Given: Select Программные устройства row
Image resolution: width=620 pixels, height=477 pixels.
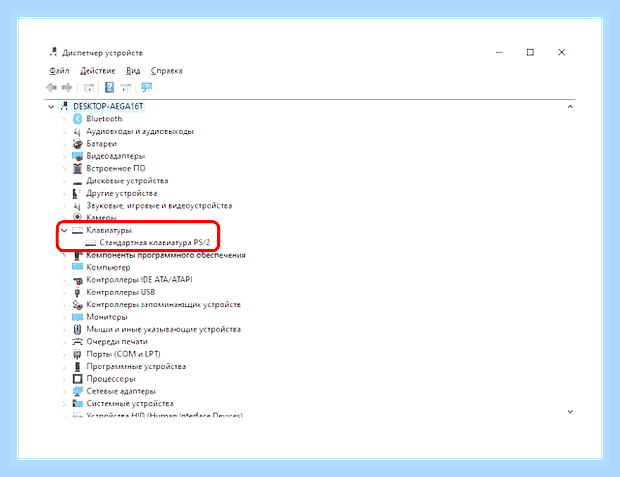Looking at the screenshot, I should click(136, 366).
